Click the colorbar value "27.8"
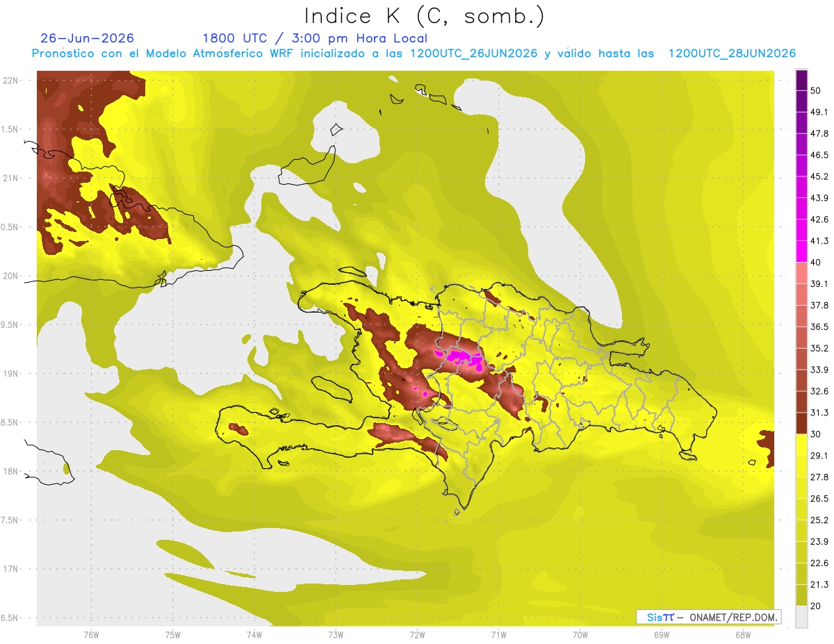 click(819, 477)
